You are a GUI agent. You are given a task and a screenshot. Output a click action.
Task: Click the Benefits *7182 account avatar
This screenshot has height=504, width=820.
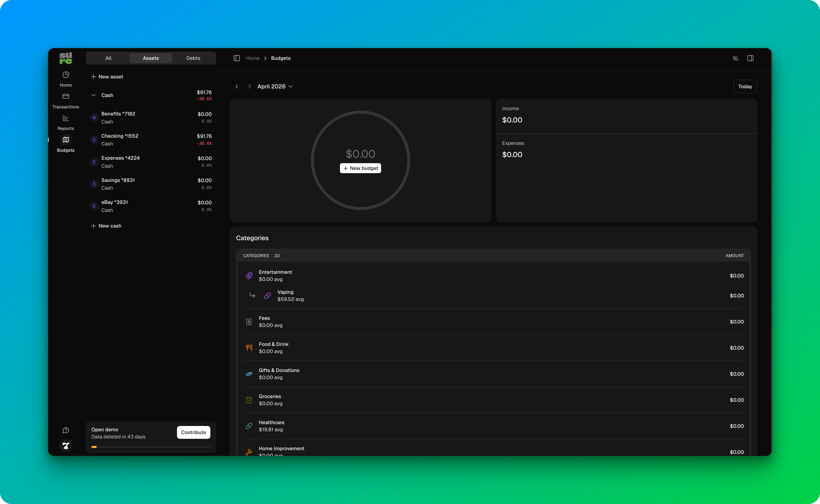pyautogui.click(x=94, y=118)
